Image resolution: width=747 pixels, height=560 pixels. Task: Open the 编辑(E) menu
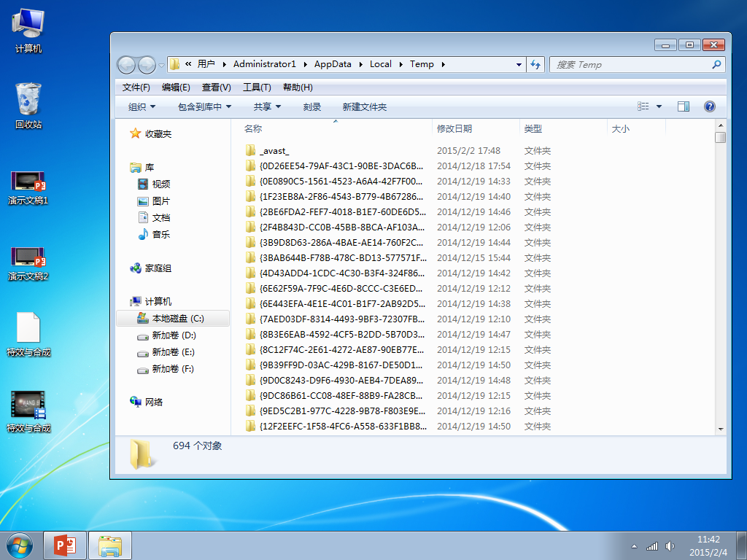tap(176, 87)
